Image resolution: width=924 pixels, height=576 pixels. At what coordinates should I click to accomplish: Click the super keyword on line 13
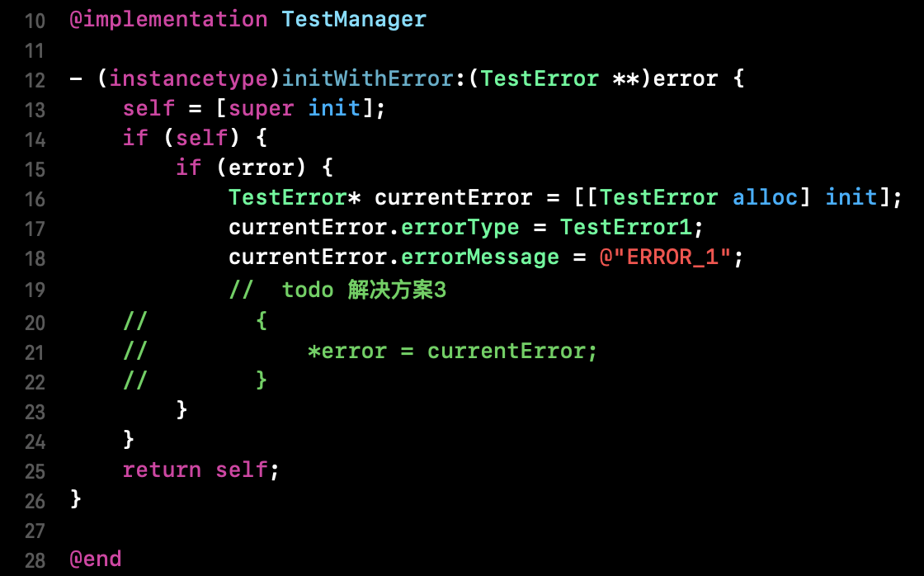[x=262, y=108]
